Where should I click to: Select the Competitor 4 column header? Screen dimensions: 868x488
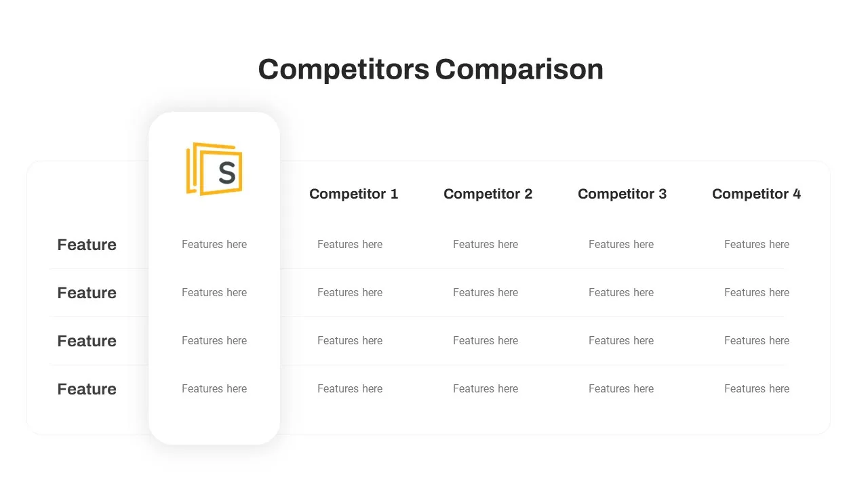point(757,194)
